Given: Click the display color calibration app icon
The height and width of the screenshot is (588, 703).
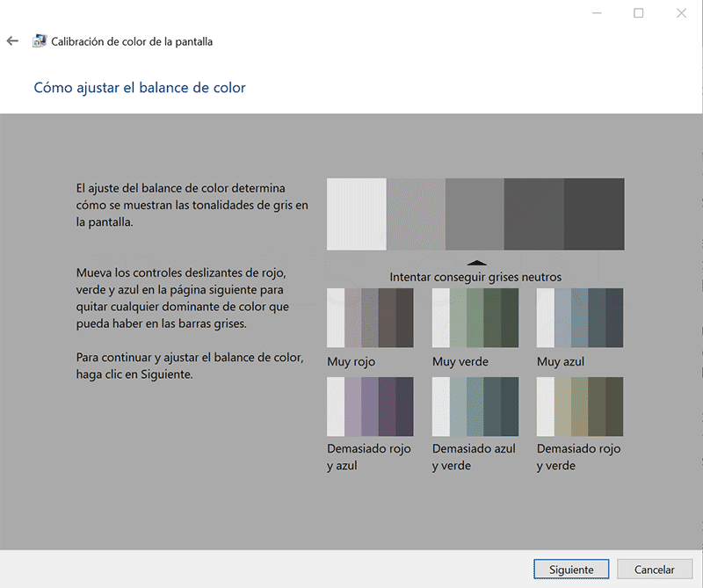Looking at the screenshot, I should (40, 41).
